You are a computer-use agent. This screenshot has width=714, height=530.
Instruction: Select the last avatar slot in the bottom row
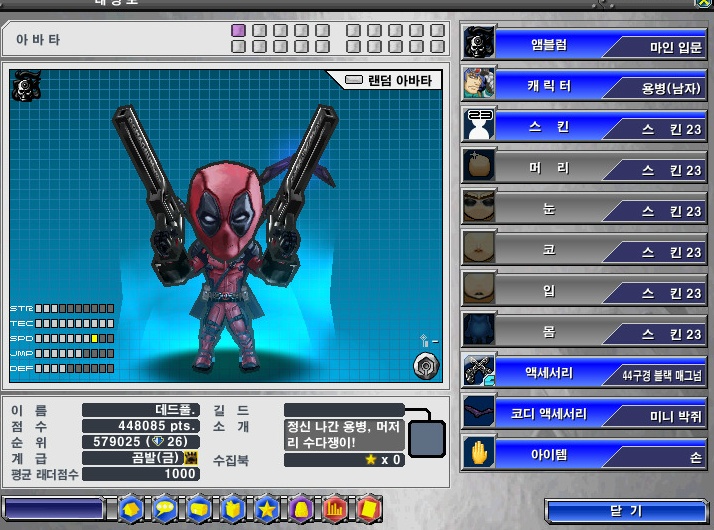[437, 46]
